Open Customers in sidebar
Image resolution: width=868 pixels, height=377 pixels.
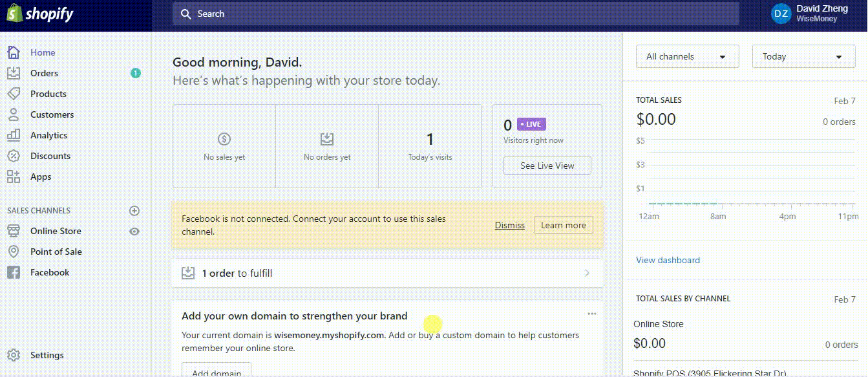[52, 114]
